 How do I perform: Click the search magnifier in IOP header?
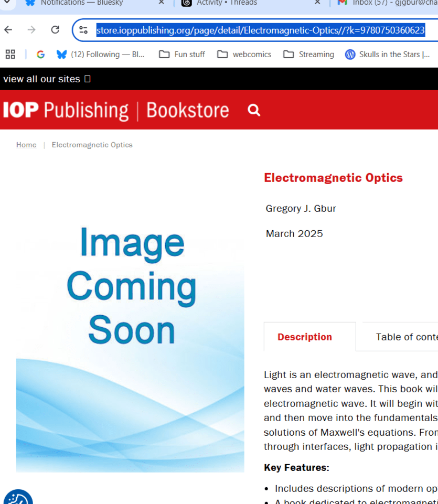254,110
